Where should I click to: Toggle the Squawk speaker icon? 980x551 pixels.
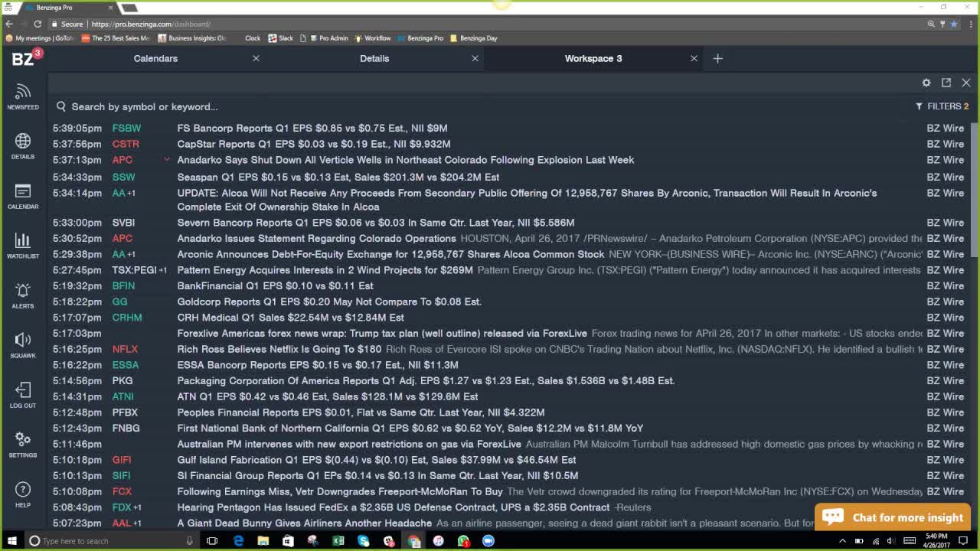pos(23,344)
